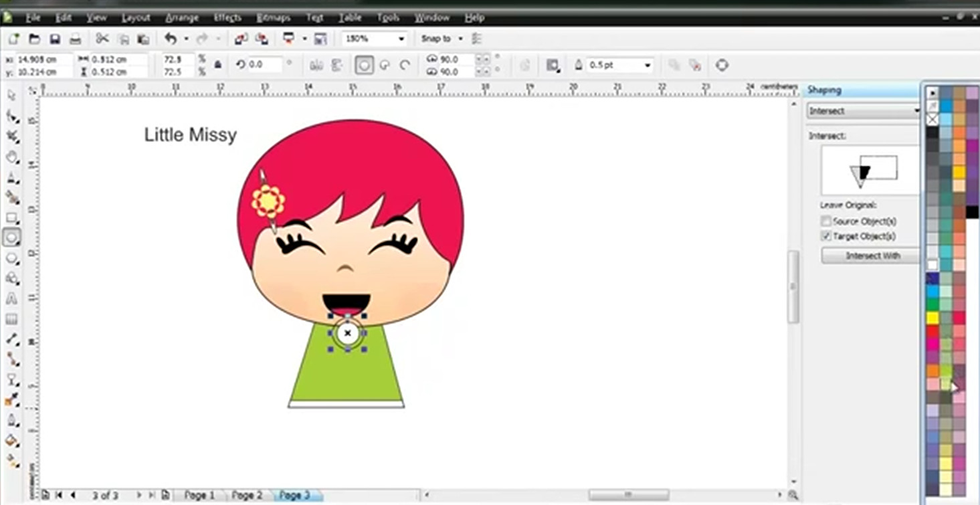This screenshot has height=505, width=980.
Task: Click the Save disk icon
Action: click(x=55, y=39)
